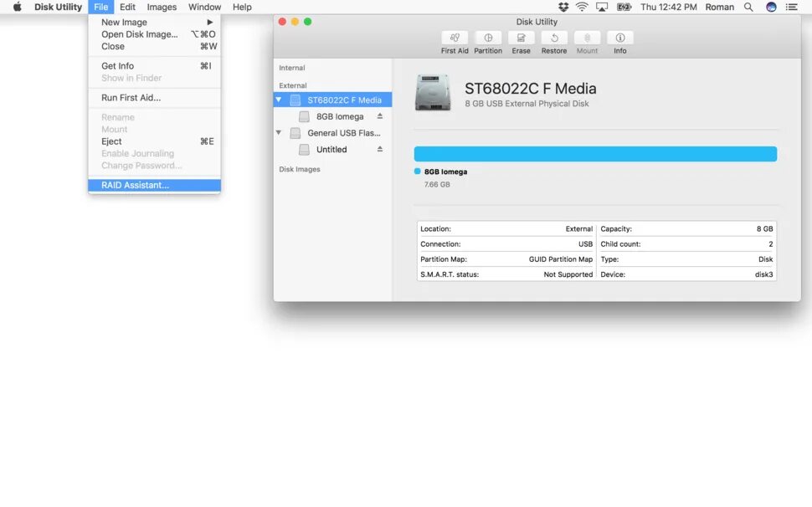Viewport: 812px width, 507px height.
Task: Click the Disk Utility application menu
Action: (58, 7)
